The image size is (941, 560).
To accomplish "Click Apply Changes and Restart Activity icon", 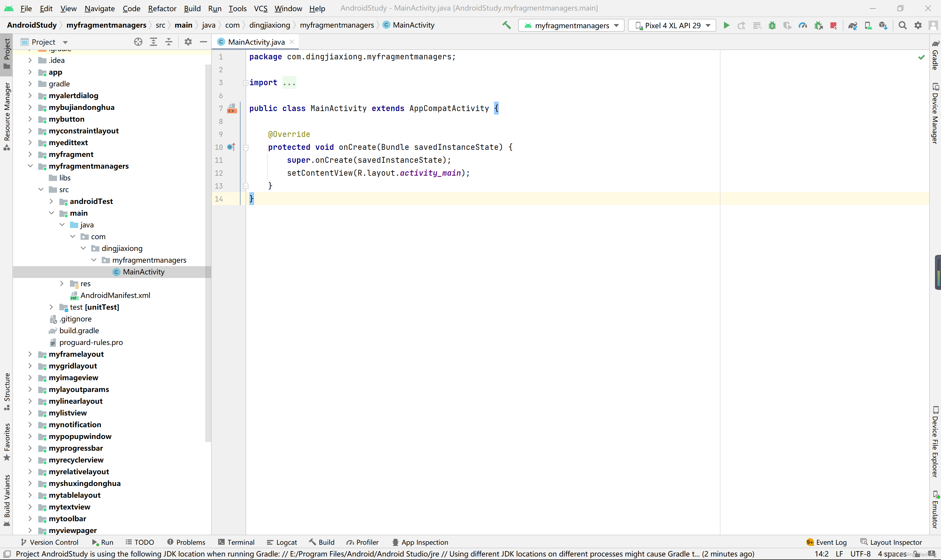I will coord(742,25).
